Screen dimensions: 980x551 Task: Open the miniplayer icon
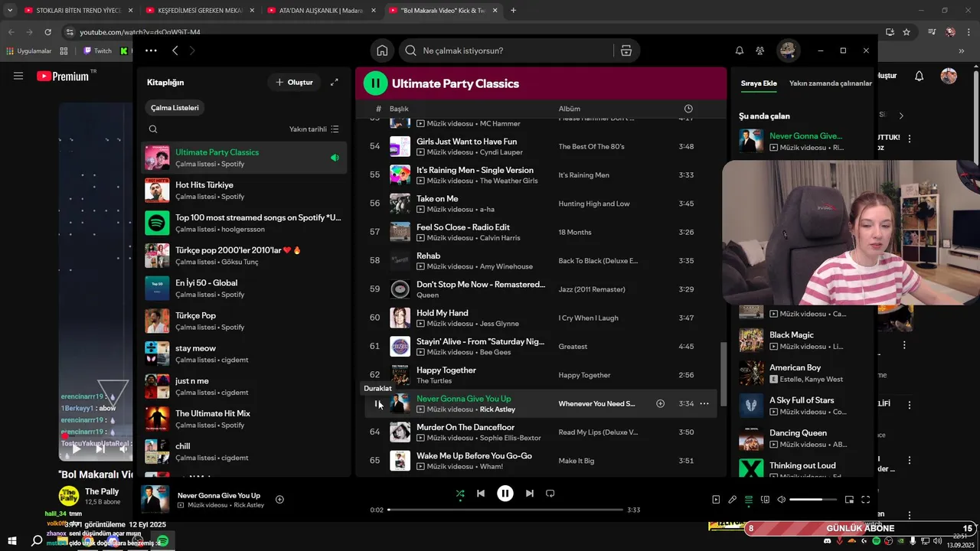(849, 500)
